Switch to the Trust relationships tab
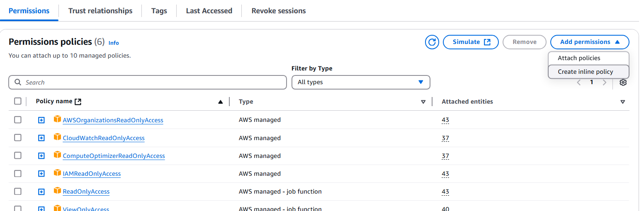 pos(100,11)
